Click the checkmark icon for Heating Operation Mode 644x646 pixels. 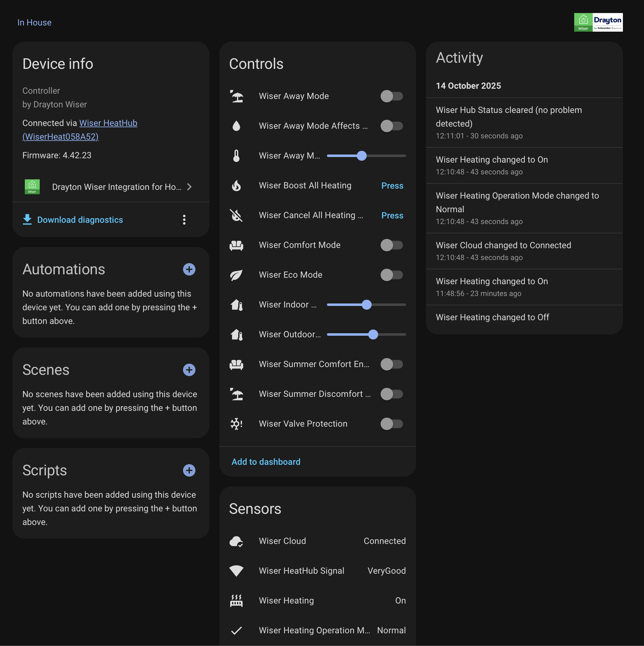tap(236, 630)
